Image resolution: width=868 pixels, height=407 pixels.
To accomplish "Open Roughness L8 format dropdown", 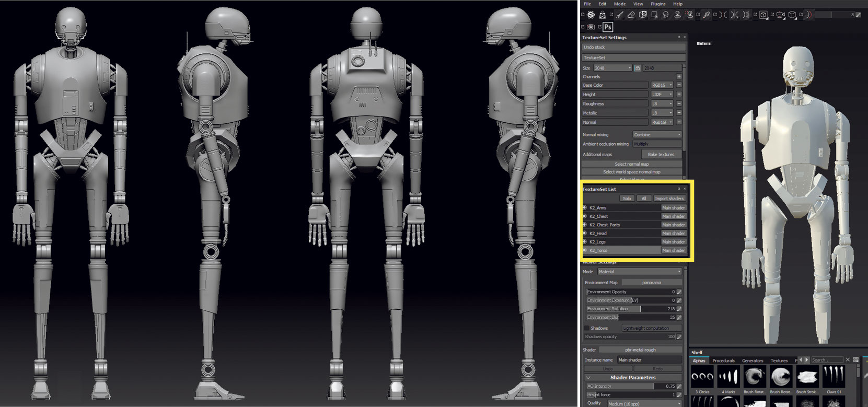I will coord(662,103).
